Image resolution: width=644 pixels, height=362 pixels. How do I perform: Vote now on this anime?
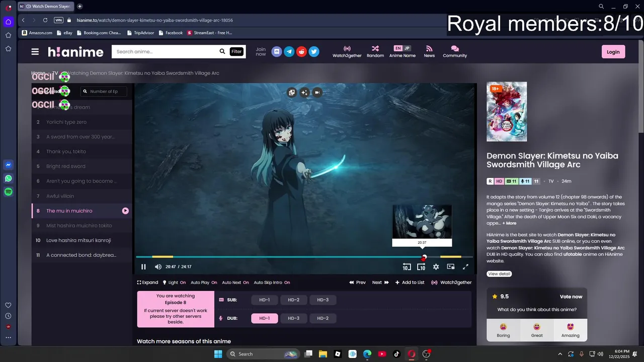(x=571, y=297)
